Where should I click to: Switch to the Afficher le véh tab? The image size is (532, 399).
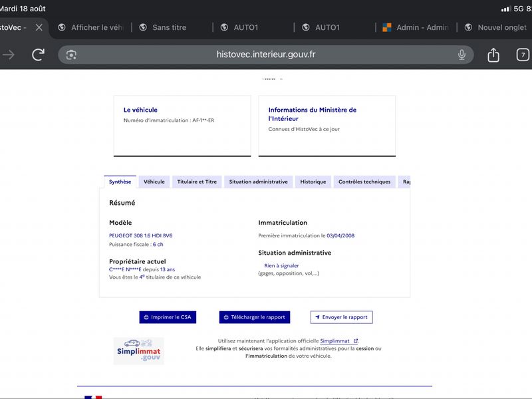pyautogui.click(x=90, y=27)
